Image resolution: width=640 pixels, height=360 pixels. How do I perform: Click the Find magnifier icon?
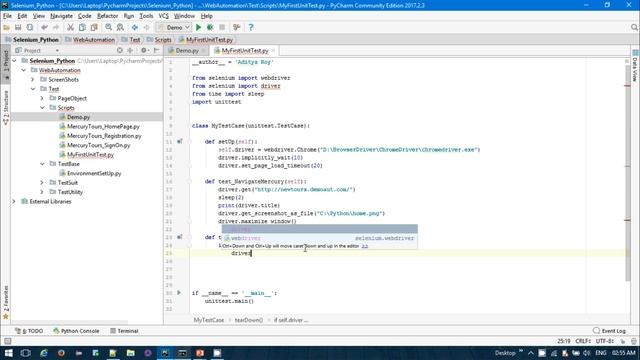pyautogui.click(x=109, y=27)
